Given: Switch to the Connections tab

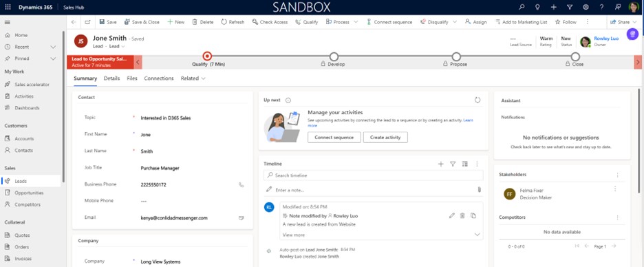Looking at the screenshot, I should [159, 78].
